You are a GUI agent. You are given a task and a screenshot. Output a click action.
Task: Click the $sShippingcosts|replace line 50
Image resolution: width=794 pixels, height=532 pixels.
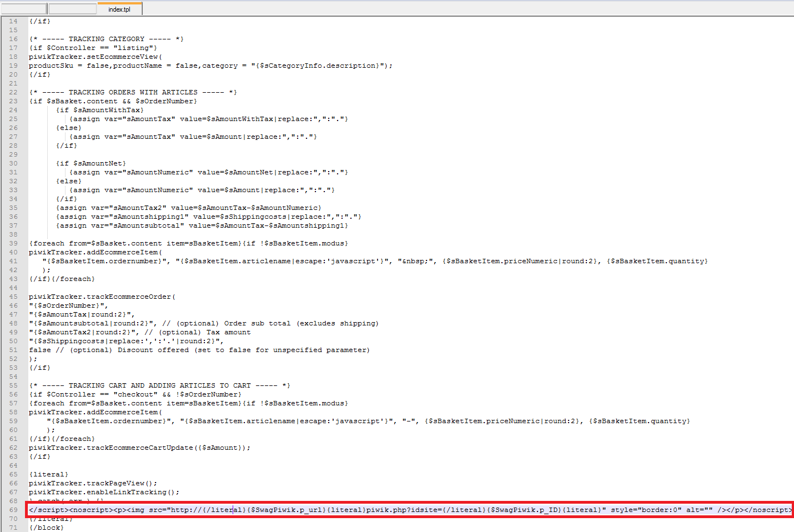pos(127,341)
